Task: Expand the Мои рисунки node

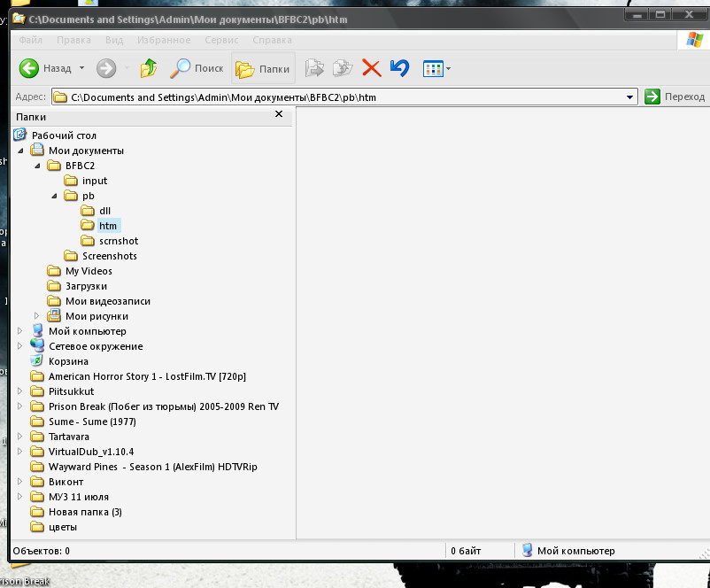Action: (x=37, y=316)
